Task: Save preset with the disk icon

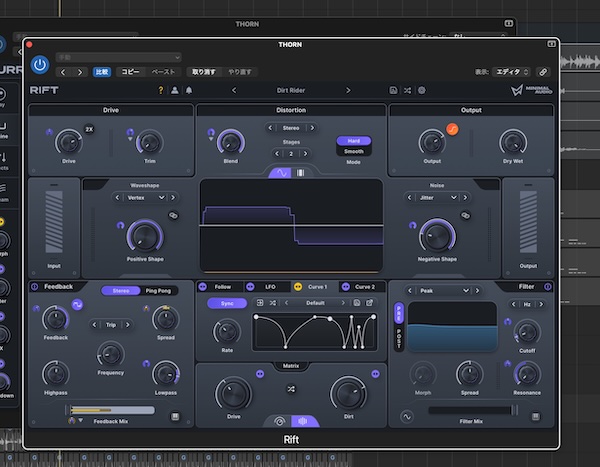Action: coord(393,90)
